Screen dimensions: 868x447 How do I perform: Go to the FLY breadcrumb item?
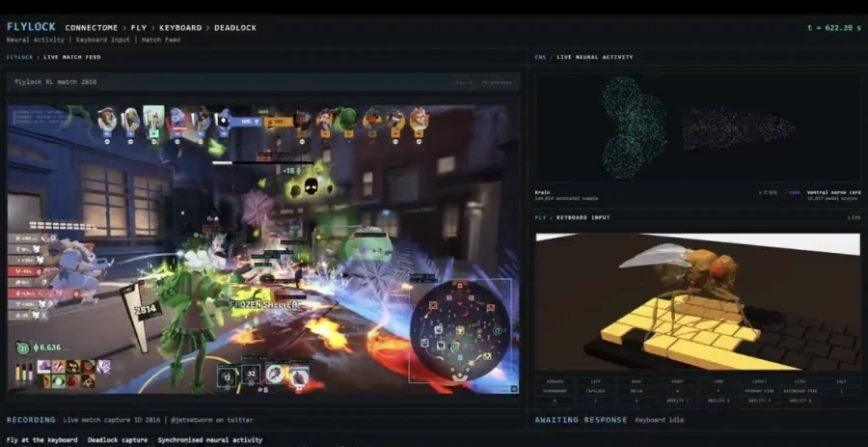coord(138,28)
